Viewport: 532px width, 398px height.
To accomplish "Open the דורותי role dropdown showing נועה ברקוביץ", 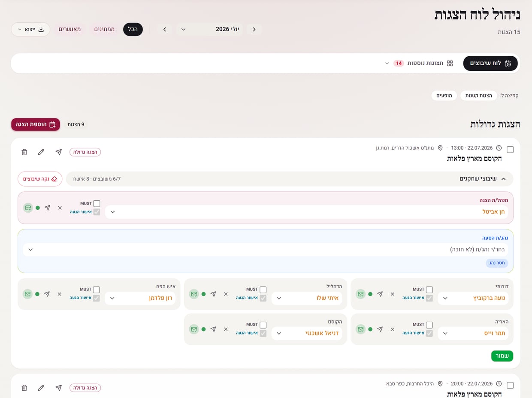I will pos(473,298).
